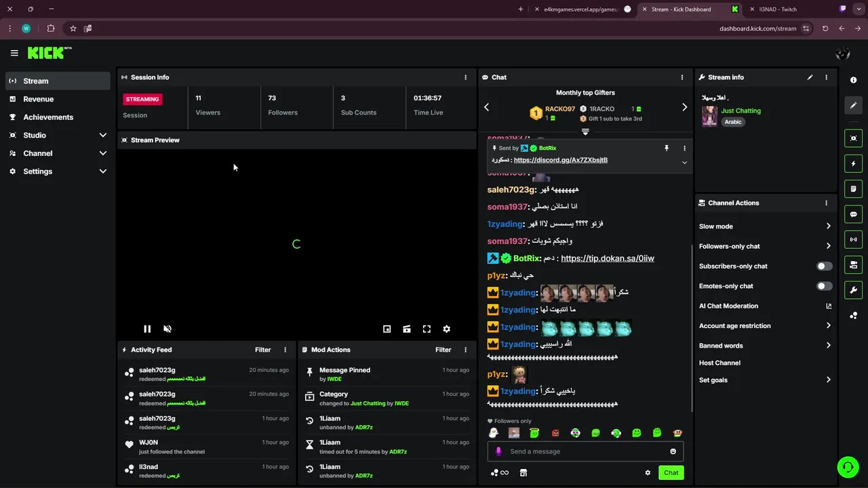Show previous top gifters with left arrow
Viewport: 868px width, 488px height.
tap(486, 107)
